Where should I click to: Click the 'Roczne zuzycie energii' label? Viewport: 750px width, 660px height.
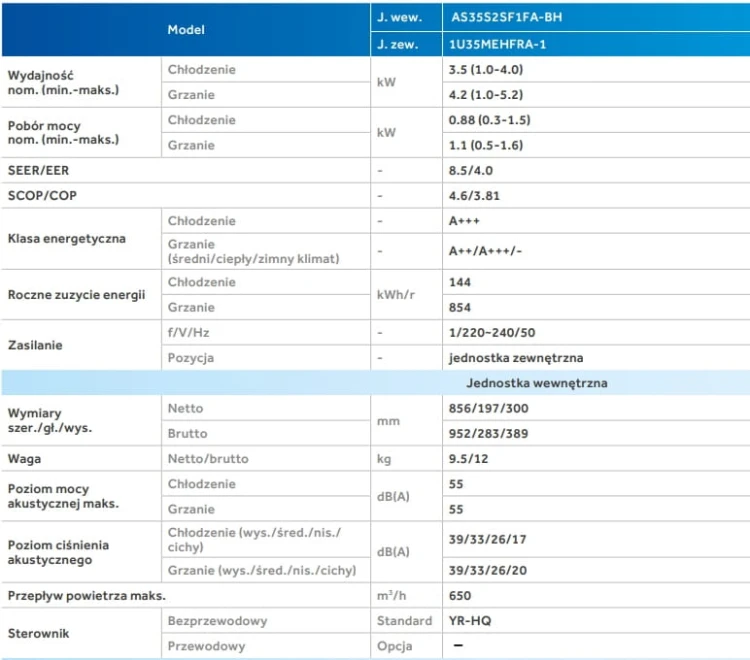(77, 295)
